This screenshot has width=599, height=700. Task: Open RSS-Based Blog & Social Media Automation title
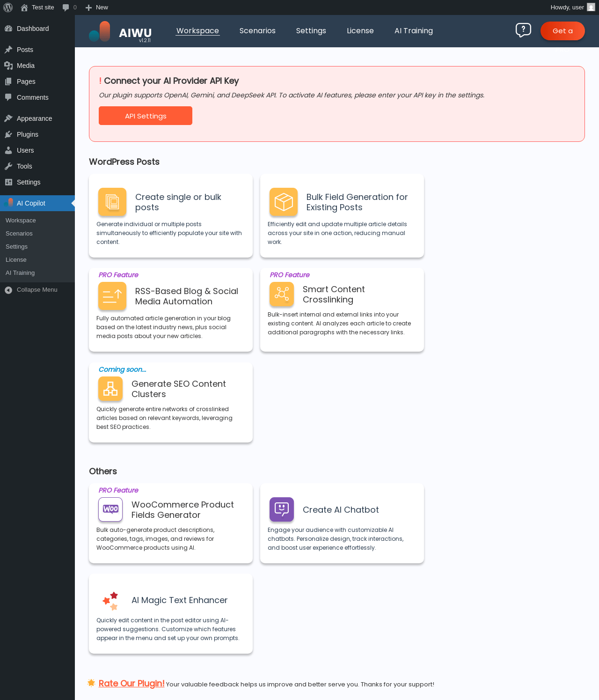click(187, 296)
